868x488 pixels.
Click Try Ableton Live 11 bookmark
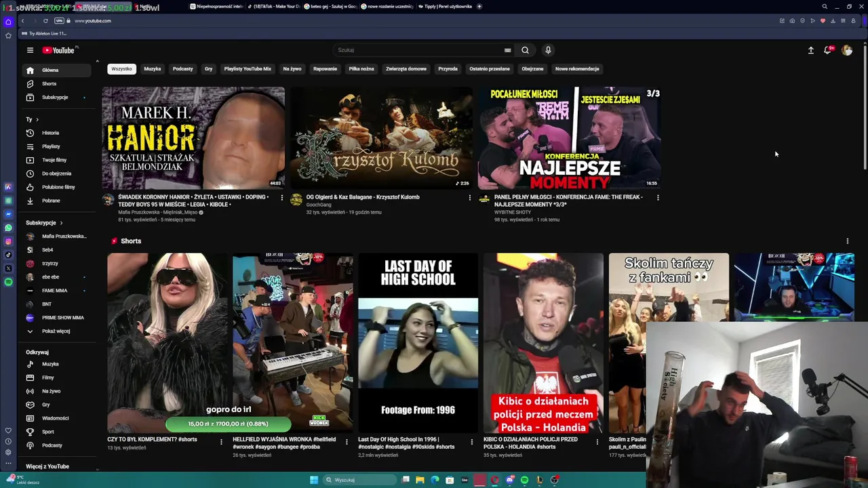tap(45, 33)
